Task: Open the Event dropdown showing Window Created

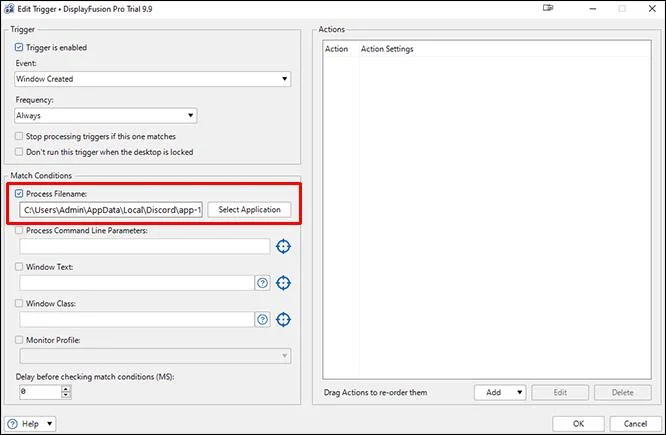Action: 153,79
